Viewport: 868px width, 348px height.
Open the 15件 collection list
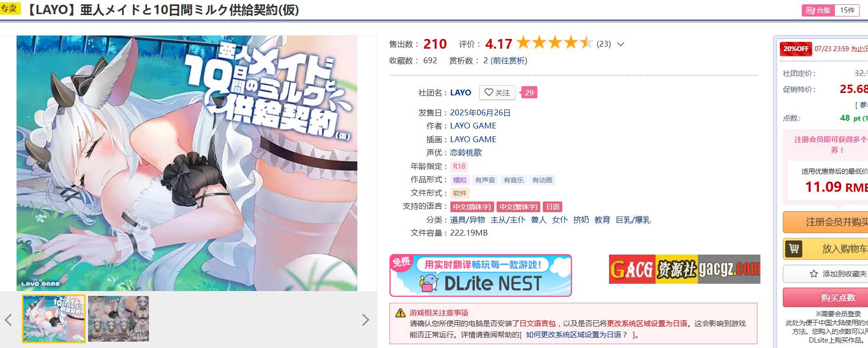[847, 10]
